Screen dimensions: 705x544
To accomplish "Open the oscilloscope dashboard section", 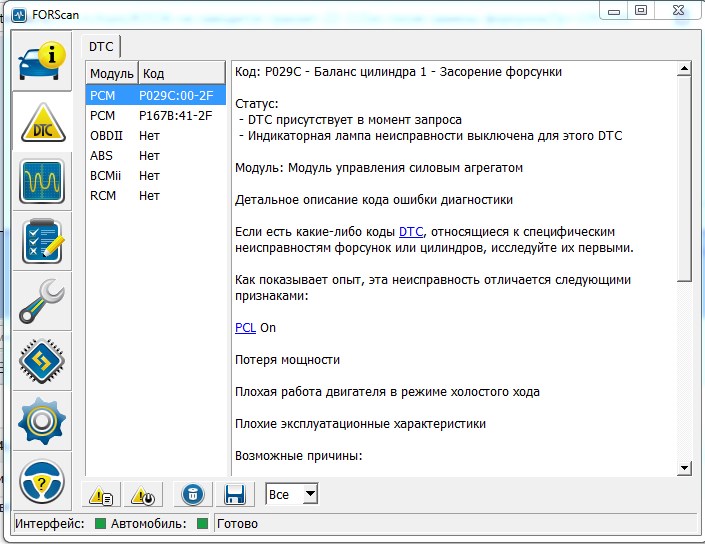I will tap(42, 181).
